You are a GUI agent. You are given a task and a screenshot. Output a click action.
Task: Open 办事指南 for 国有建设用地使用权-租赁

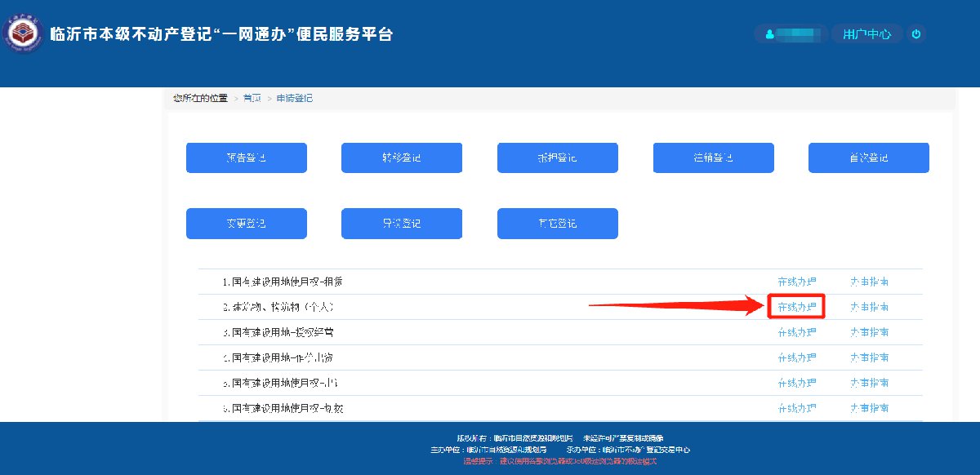(x=869, y=282)
